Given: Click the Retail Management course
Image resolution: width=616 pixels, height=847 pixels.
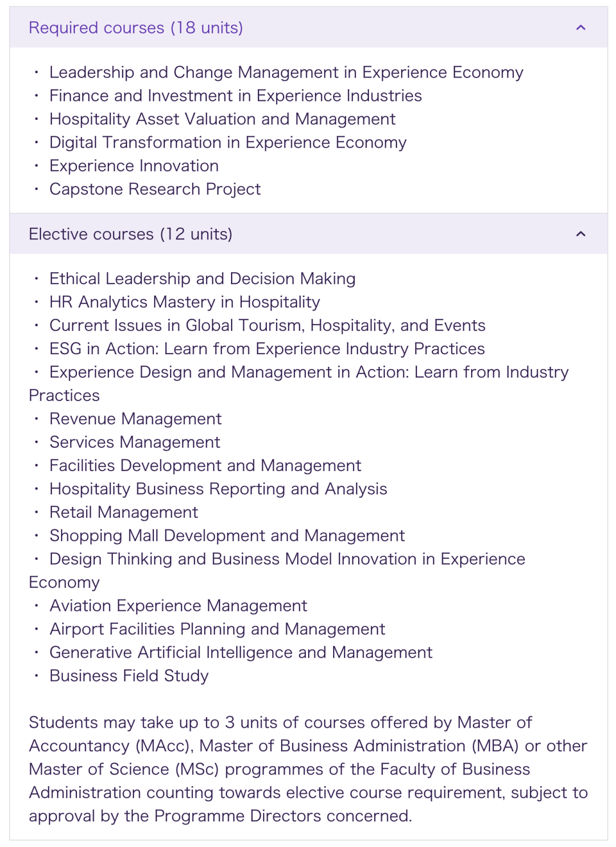Looking at the screenshot, I should 123,513.
